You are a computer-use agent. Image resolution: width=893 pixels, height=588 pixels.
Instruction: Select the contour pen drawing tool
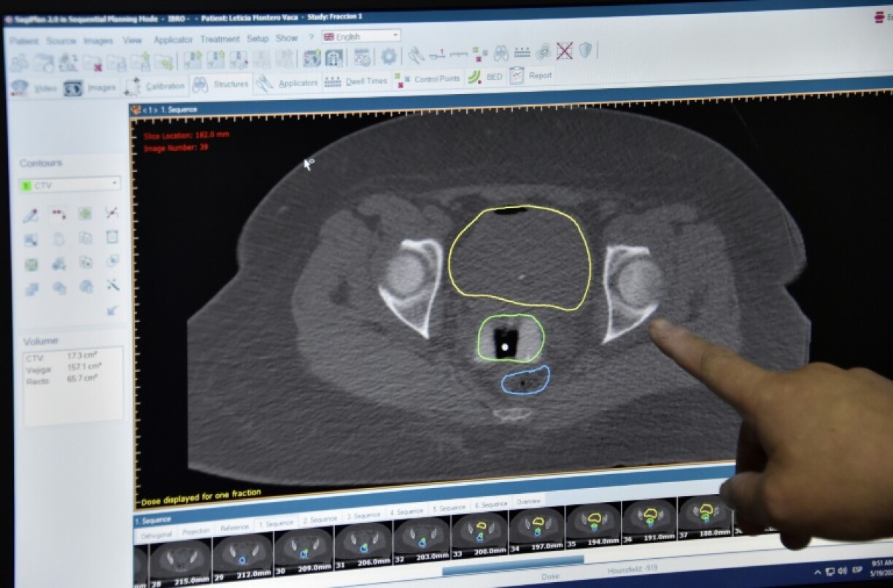(x=31, y=213)
